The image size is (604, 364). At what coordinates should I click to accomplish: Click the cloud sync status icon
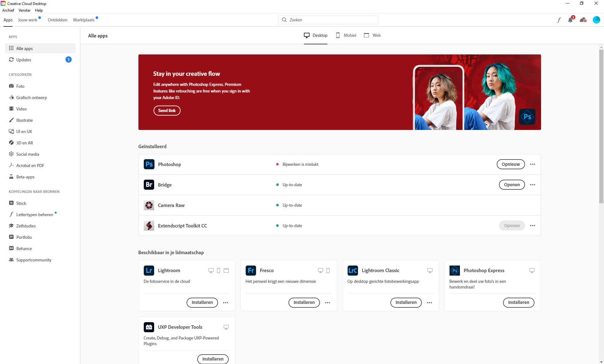tap(583, 20)
